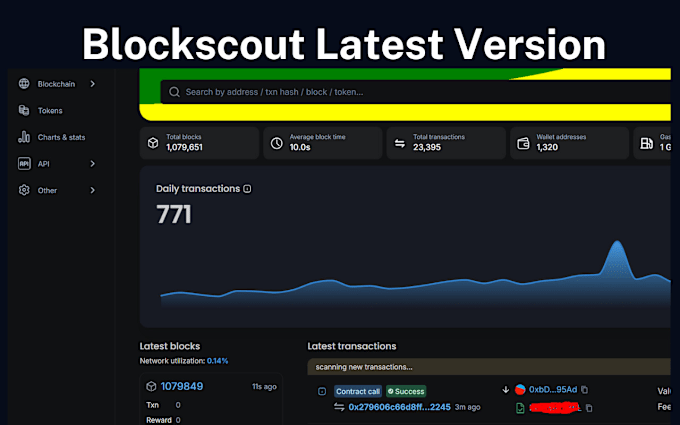Click the green contract document icon

pos(520,408)
